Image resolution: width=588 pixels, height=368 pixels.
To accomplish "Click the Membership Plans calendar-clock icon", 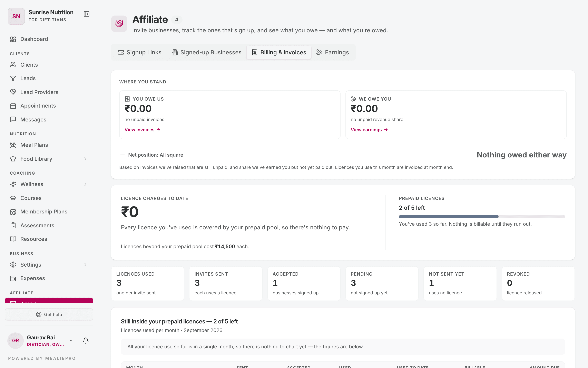I will coord(13,212).
